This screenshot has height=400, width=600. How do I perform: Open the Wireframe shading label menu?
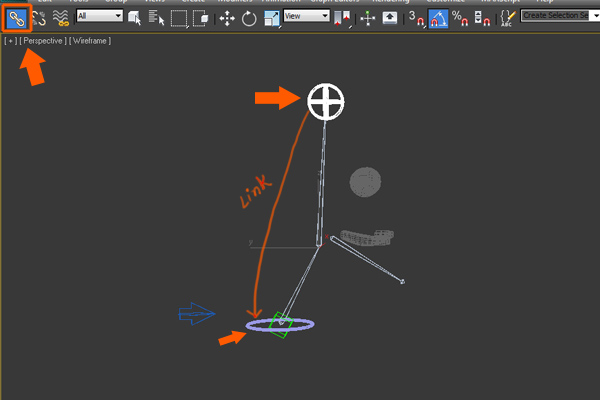click(90, 41)
